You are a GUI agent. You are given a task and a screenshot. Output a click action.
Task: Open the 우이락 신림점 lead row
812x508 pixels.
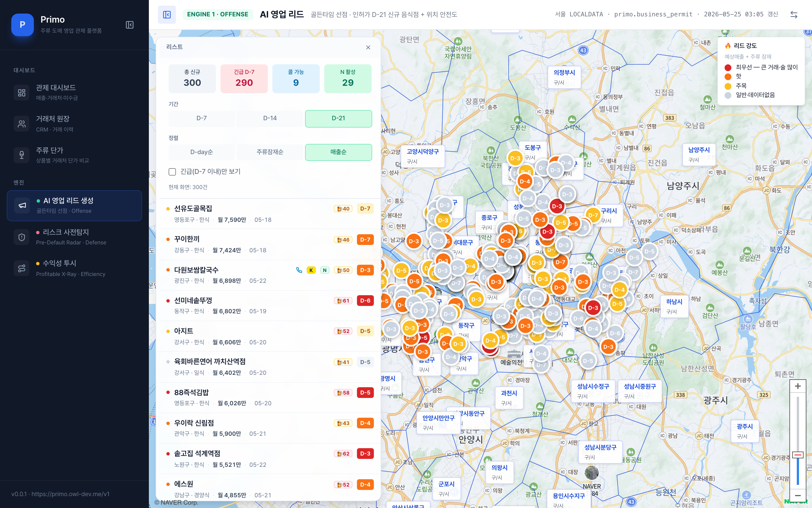[x=270, y=428]
